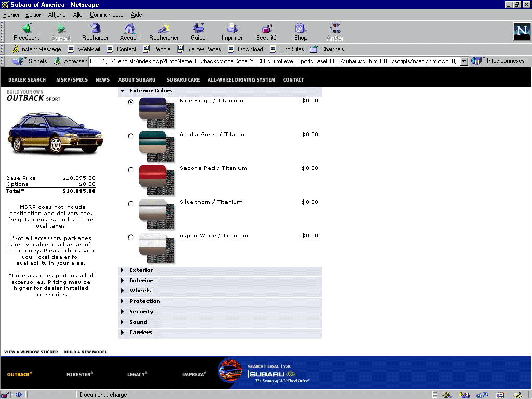Screen dimensions: 532x399
Task: Open the LEGACY model link
Action: (137, 374)
